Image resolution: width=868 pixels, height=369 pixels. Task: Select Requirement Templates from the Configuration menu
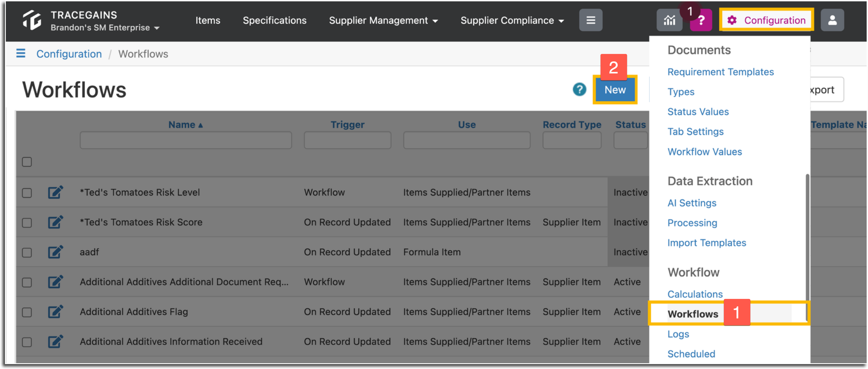point(720,72)
